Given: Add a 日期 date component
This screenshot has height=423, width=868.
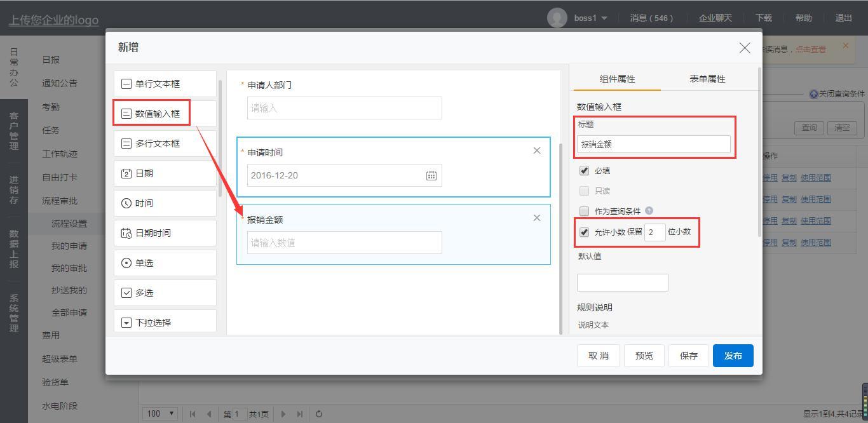Looking at the screenshot, I should tap(165, 173).
